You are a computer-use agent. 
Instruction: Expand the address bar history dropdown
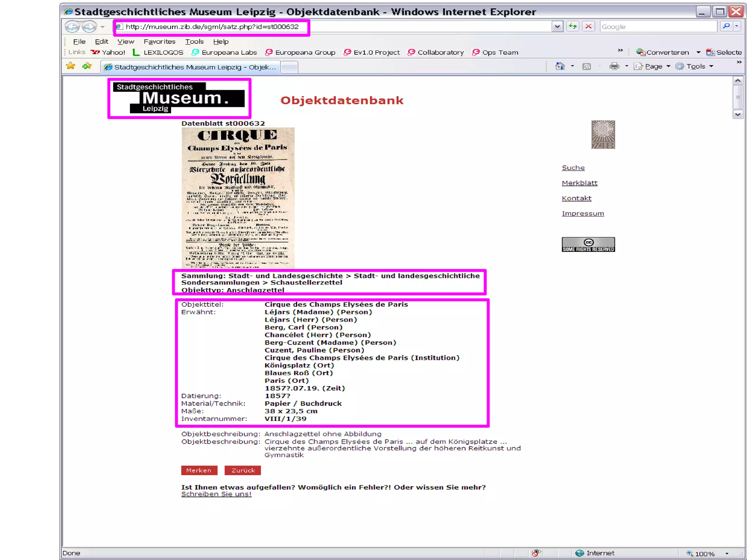click(x=557, y=27)
